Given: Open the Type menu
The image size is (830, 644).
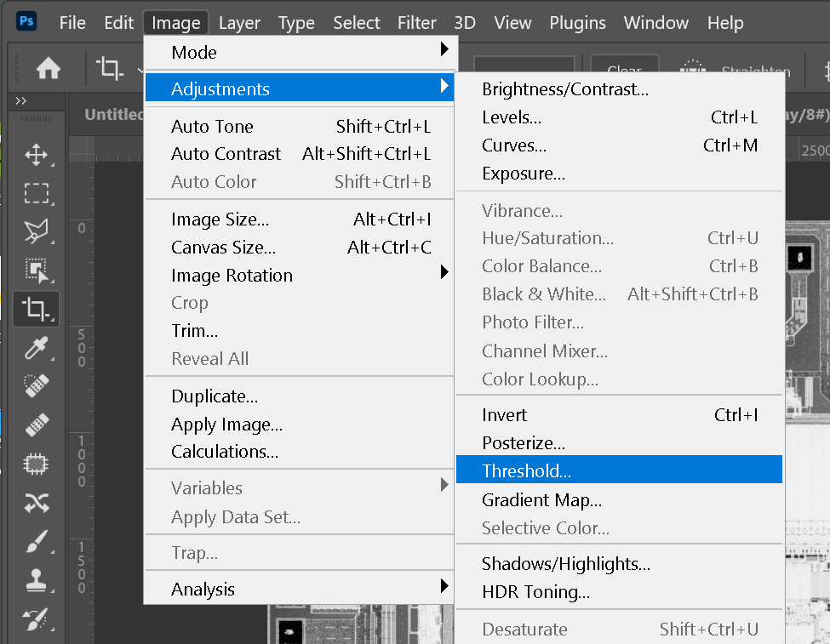Looking at the screenshot, I should click(x=296, y=23).
